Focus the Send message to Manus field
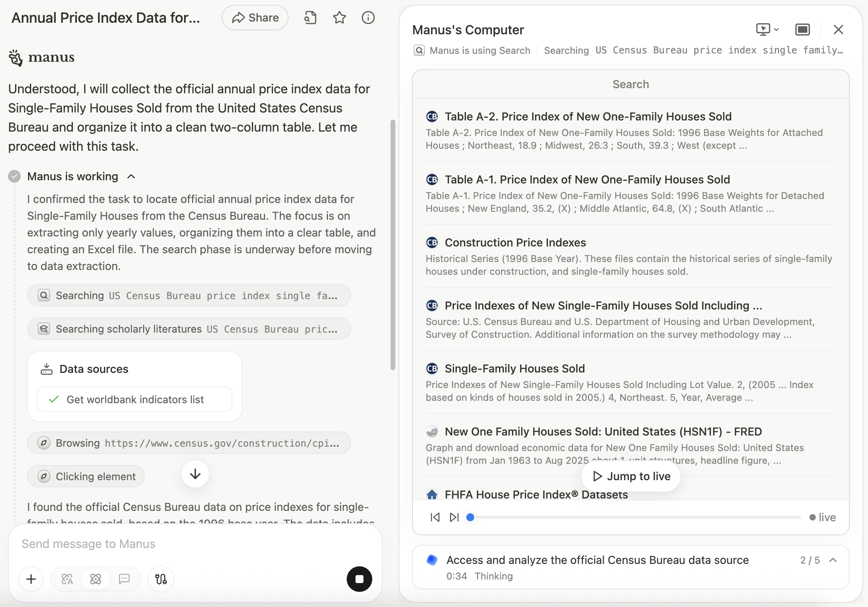Image resolution: width=868 pixels, height=607 pixels. point(195,544)
